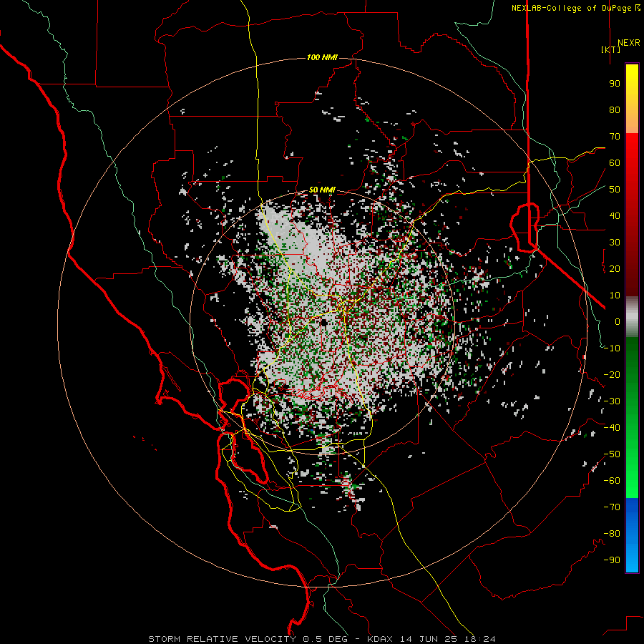The image size is (644, 644).
Task: Click the blue bottom segment of the color bar
Action: (x=632, y=535)
